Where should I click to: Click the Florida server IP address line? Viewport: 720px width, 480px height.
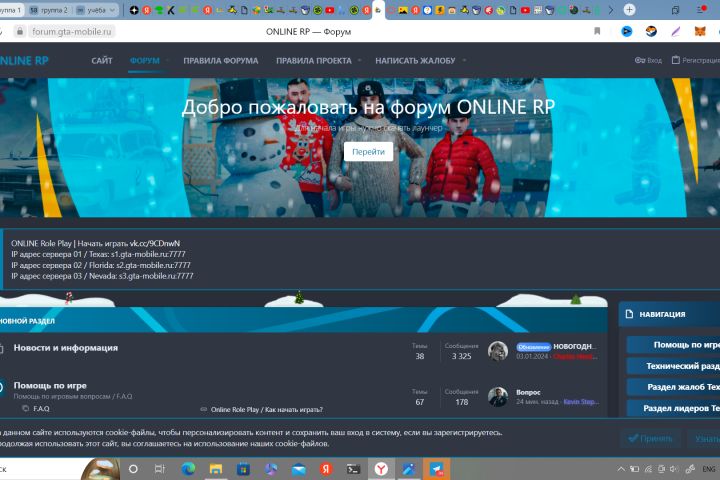point(101,265)
